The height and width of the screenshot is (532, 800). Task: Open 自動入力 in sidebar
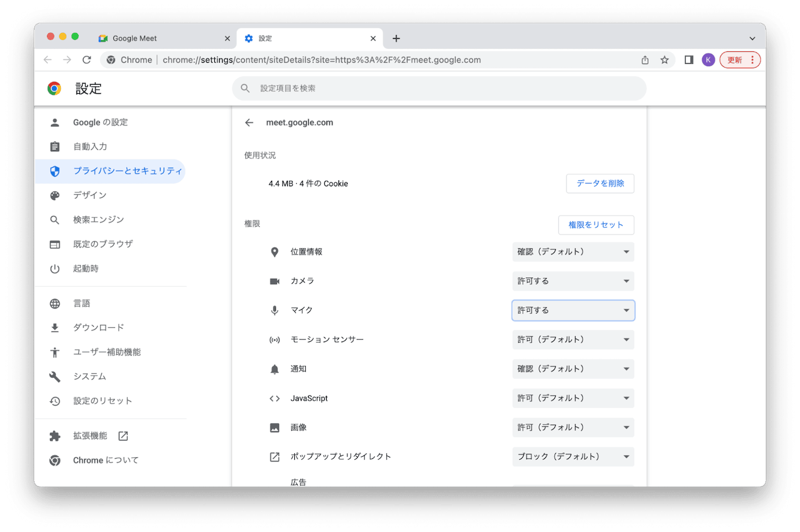pyautogui.click(x=110, y=147)
